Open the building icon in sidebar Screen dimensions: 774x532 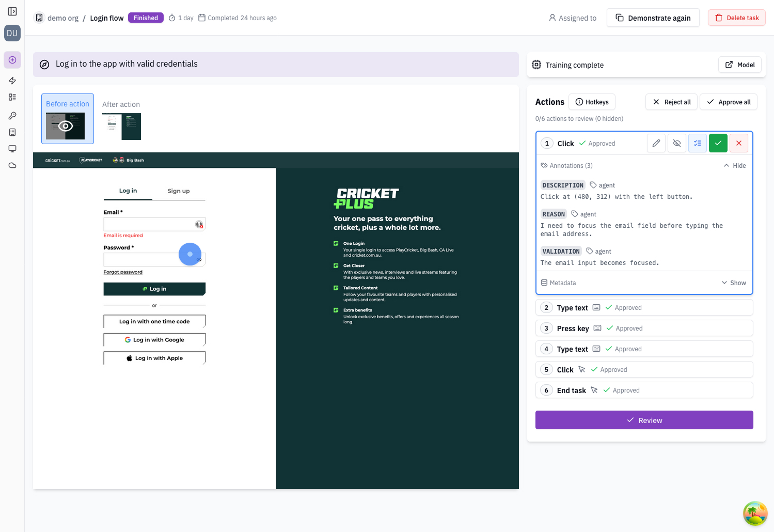(x=12, y=132)
